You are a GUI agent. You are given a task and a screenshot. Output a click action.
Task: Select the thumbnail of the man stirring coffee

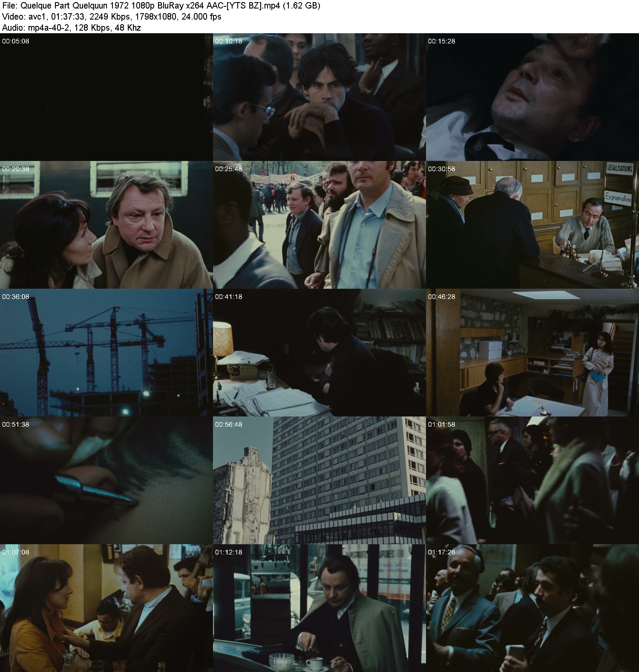pos(319,608)
